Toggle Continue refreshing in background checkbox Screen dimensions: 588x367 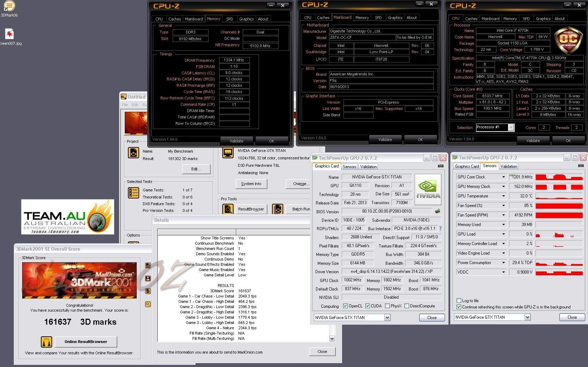point(459,307)
